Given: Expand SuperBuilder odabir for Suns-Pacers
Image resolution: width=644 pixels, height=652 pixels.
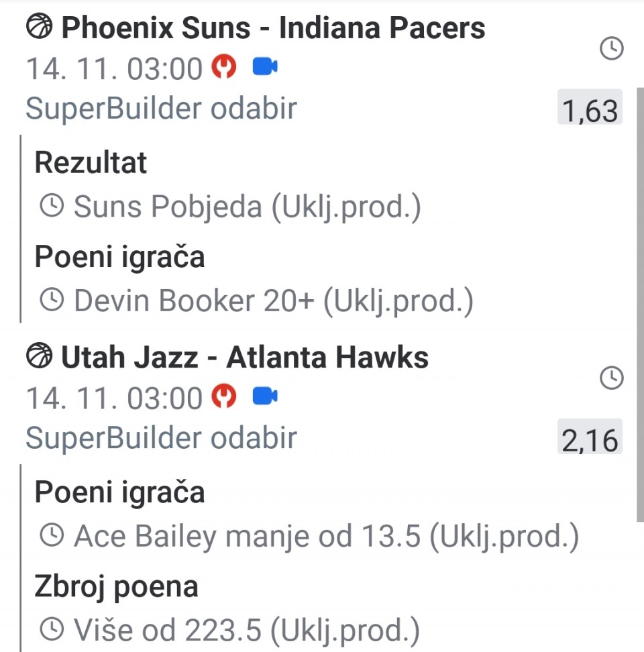Looking at the screenshot, I should 161,109.
